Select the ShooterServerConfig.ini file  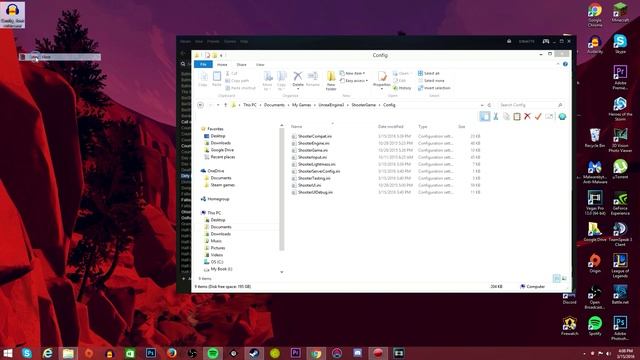click(318, 171)
